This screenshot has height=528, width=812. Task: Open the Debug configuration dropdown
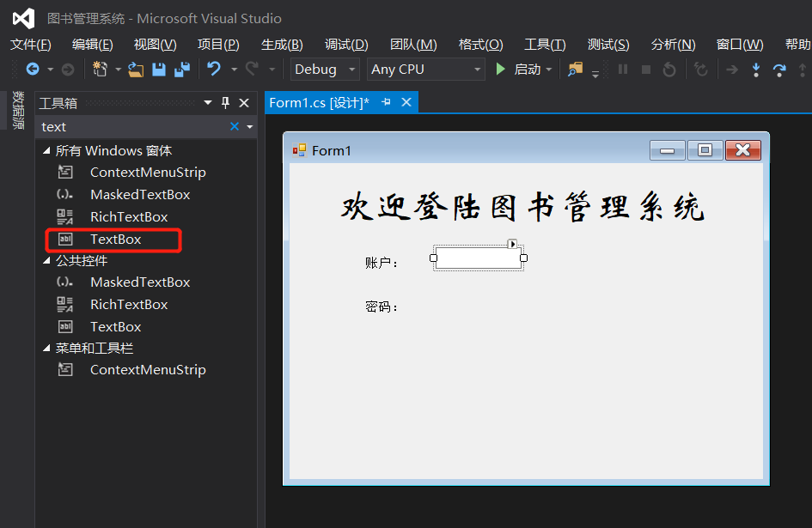[x=352, y=70]
